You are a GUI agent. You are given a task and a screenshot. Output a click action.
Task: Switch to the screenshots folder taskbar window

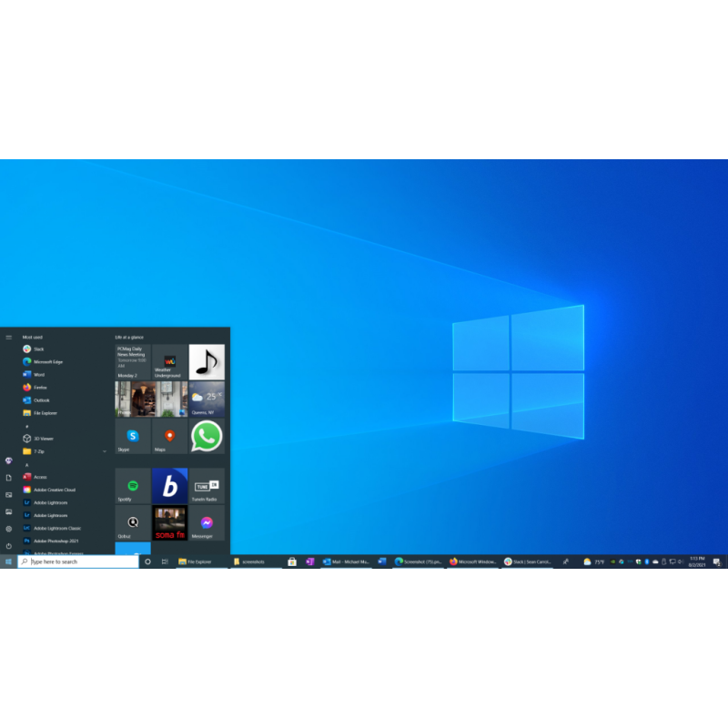(250, 561)
